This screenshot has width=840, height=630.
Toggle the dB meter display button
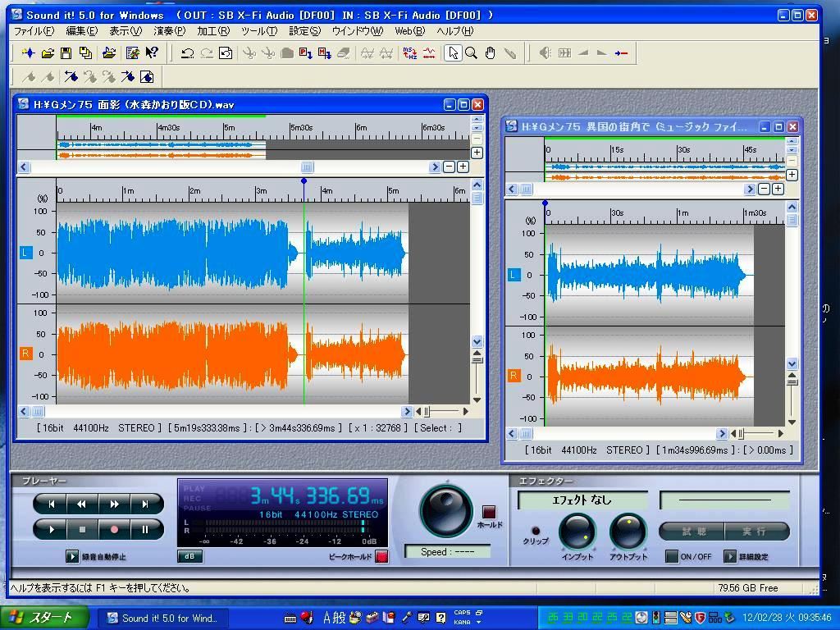[189, 556]
